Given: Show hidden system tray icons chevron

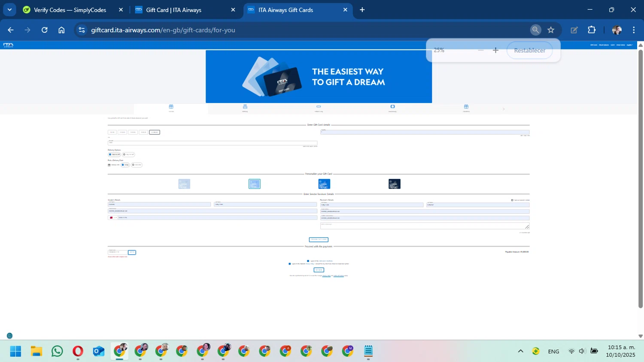Looking at the screenshot, I should point(520,351).
